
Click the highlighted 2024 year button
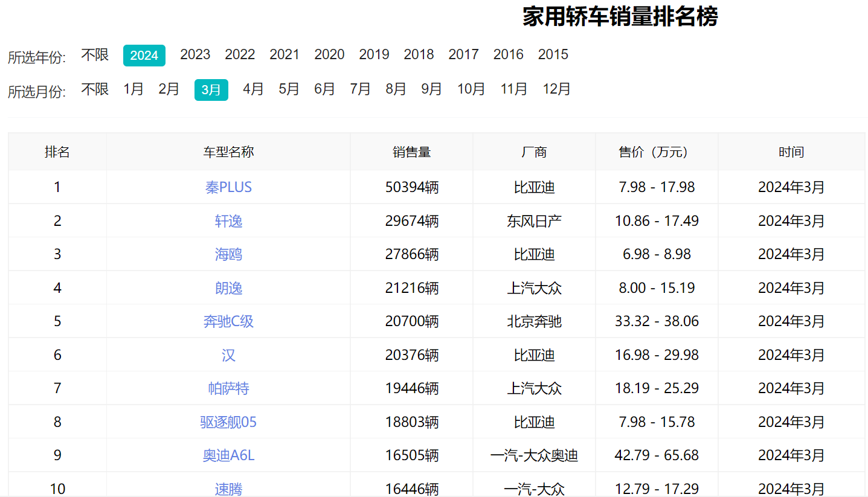[144, 56]
